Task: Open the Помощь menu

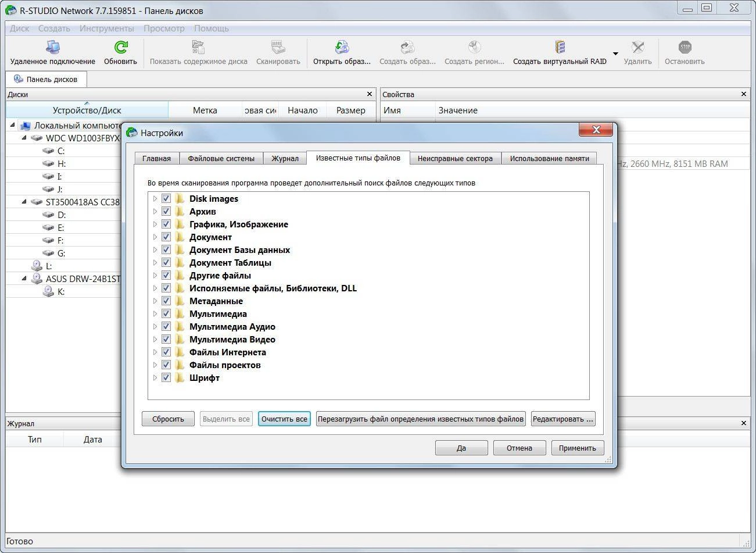Action: click(x=212, y=28)
